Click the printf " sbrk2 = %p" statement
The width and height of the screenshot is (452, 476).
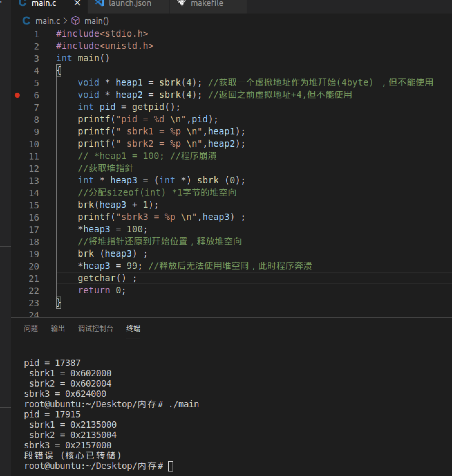162,143
